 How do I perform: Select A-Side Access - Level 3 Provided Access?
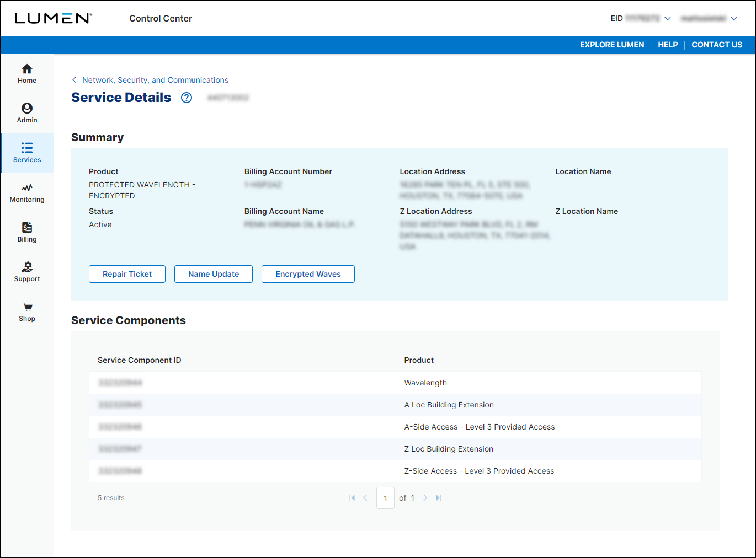click(x=395, y=427)
